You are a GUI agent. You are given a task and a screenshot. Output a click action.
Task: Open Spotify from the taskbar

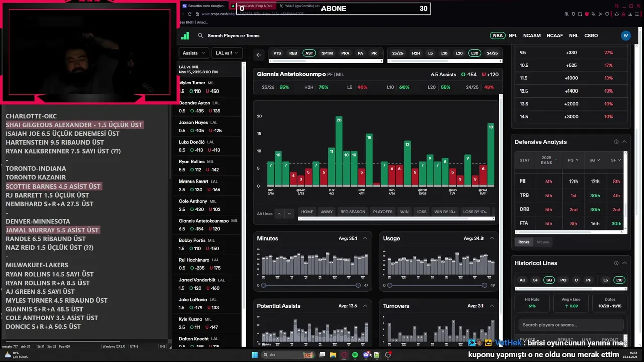(x=355, y=355)
